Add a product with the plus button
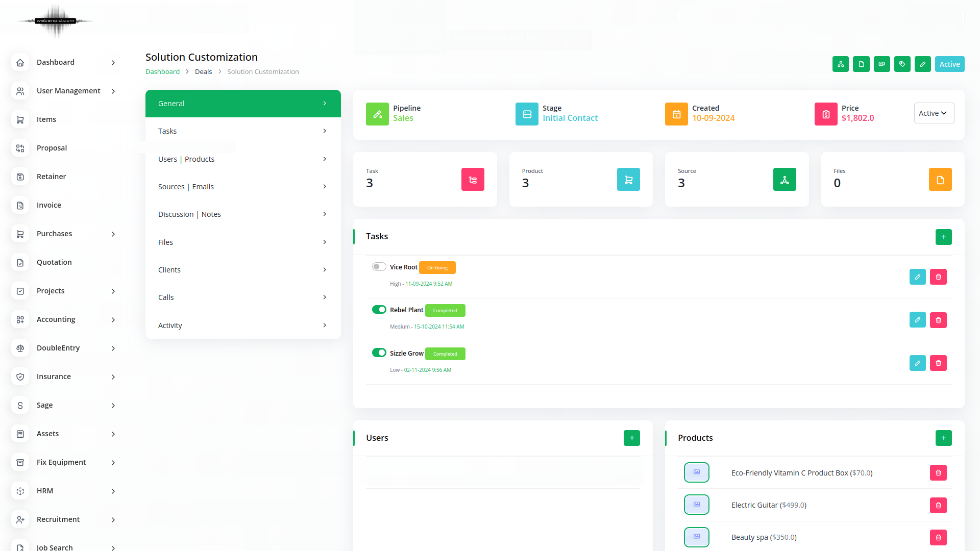Viewport: 980px width, 551px height. tap(943, 438)
